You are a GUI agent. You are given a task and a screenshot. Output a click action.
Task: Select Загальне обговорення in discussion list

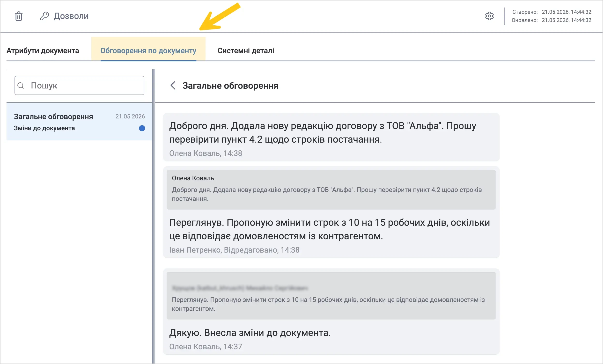pos(79,122)
